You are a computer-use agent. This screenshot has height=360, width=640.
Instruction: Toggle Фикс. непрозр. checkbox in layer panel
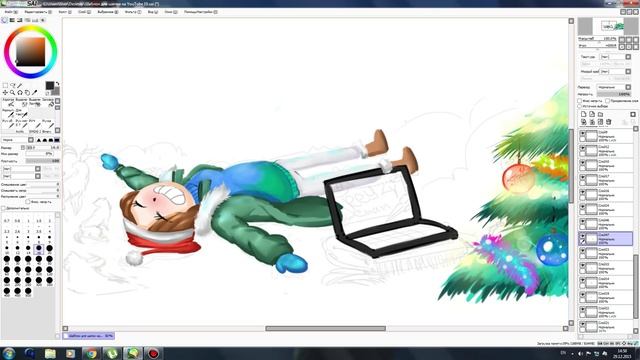[x=580, y=100]
